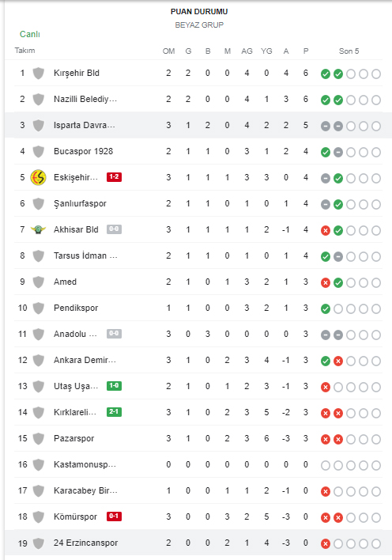Click Isparta Davraz's first grey draw indicator

(326, 126)
